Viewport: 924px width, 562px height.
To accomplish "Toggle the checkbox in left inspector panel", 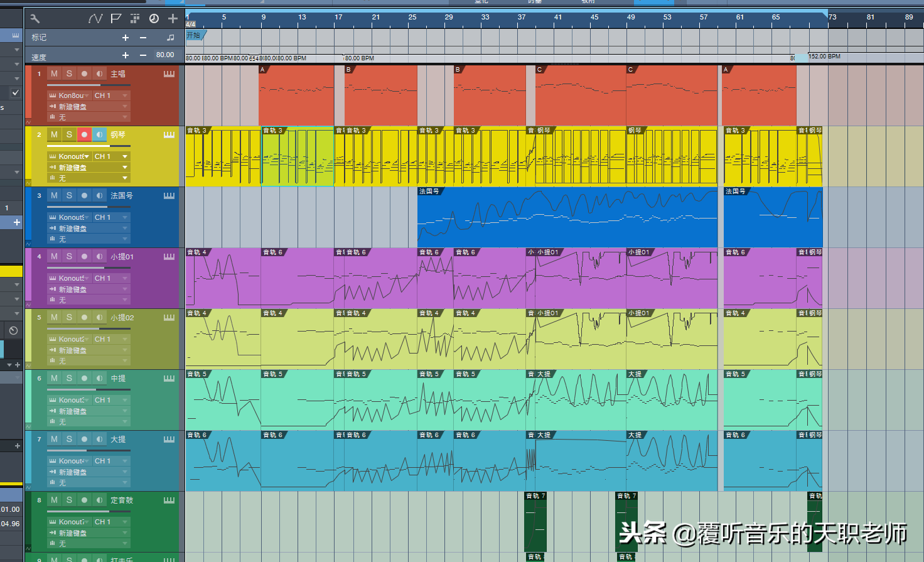I will [16, 93].
